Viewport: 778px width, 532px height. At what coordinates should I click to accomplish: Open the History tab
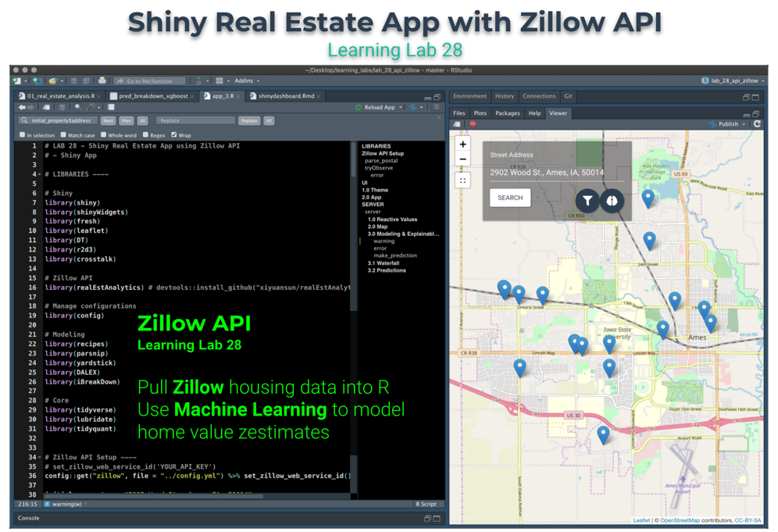(x=504, y=96)
